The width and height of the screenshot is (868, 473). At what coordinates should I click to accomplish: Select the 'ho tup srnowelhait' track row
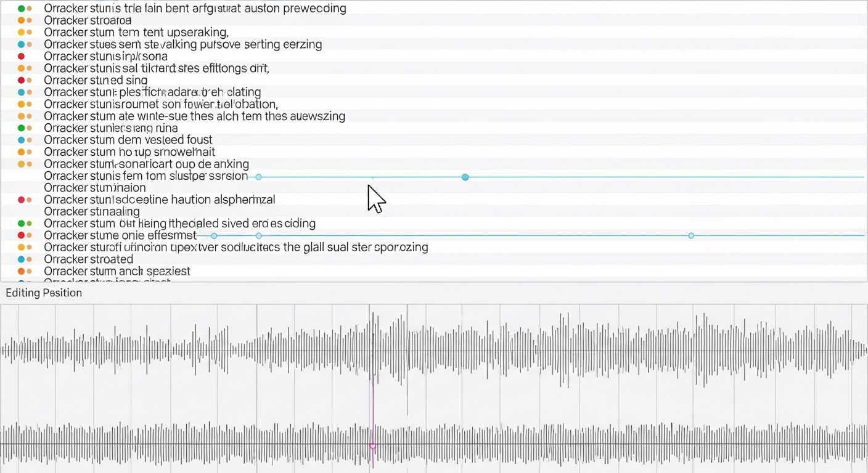(129, 152)
